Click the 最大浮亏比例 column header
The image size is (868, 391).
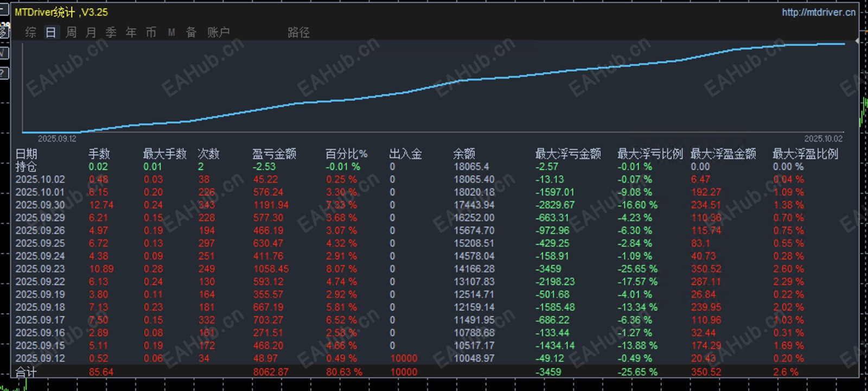pos(650,154)
